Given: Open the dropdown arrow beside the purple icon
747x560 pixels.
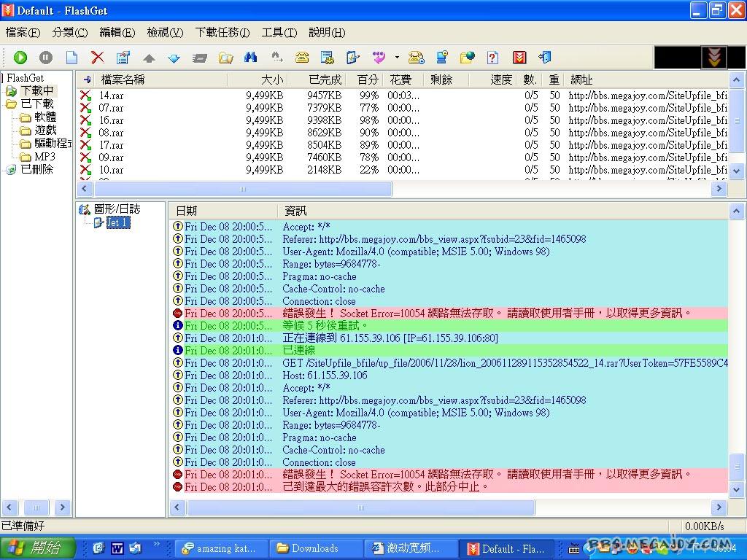Looking at the screenshot, I should pos(397,58).
